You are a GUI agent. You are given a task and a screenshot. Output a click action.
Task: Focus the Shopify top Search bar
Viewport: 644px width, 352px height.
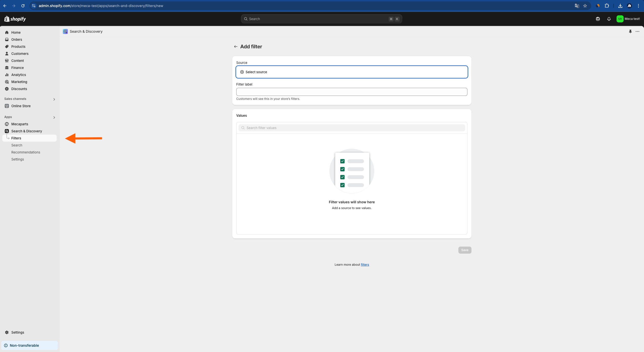coord(321,19)
